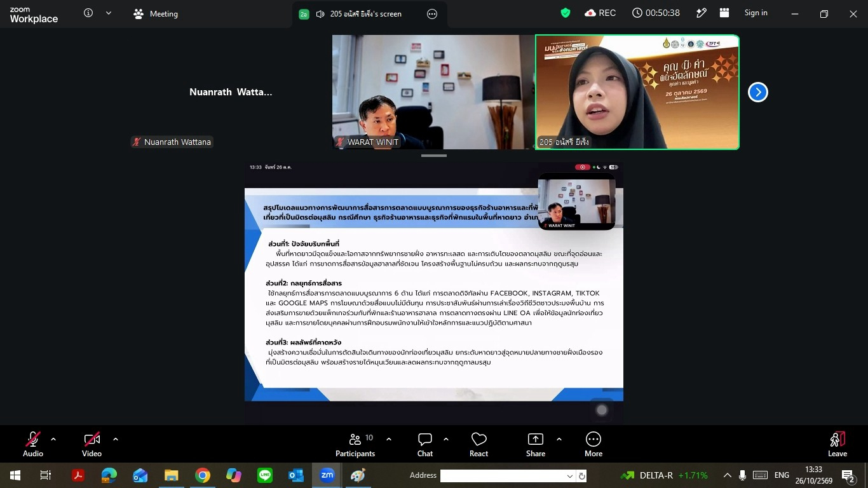Expand the Participants options caret
This screenshot has height=488, width=868.
pos(389,439)
